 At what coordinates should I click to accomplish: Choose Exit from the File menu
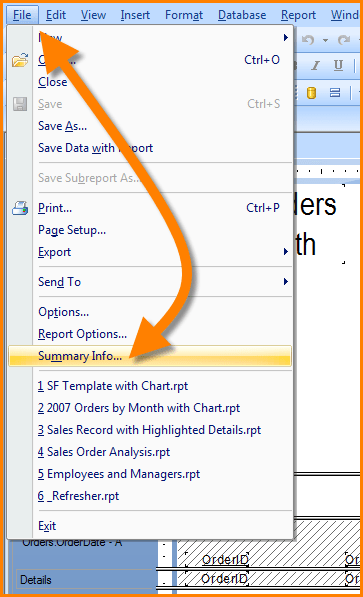pyautogui.click(x=47, y=526)
